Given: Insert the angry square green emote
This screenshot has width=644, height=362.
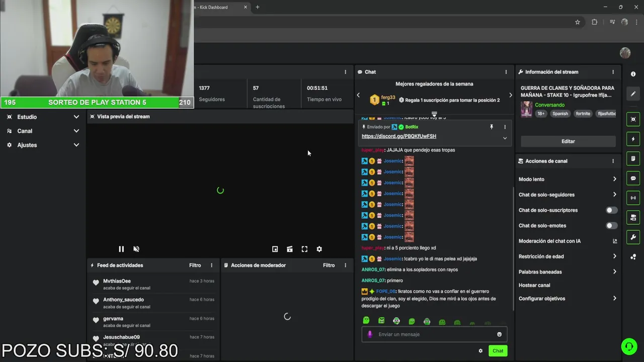Looking at the screenshot, I should [x=381, y=321].
